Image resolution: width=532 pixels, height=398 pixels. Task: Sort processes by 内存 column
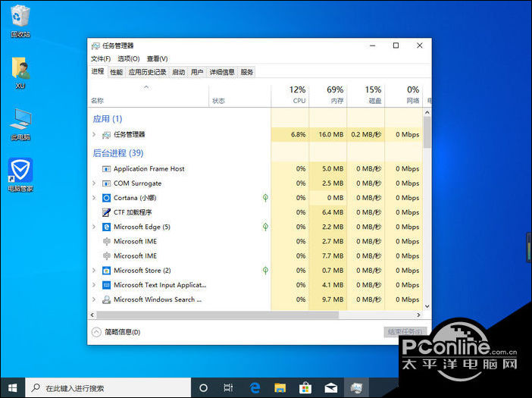328,95
